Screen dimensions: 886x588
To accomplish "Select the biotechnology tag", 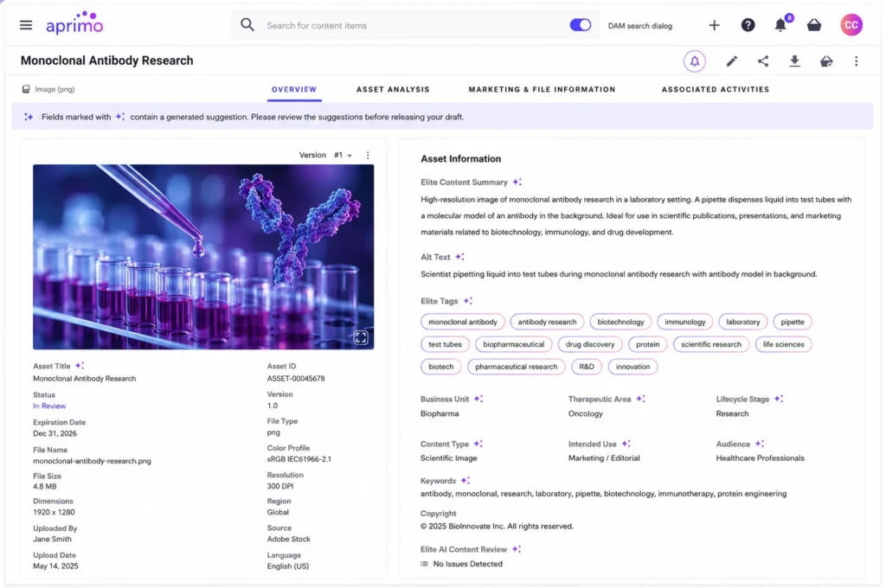I will pos(620,322).
